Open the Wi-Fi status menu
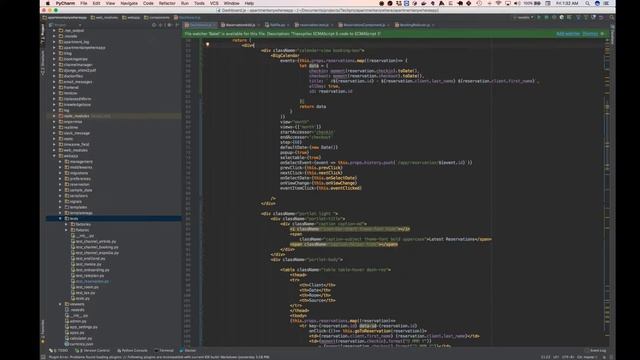The height and width of the screenshot is (360, 640). click(498, 3)
